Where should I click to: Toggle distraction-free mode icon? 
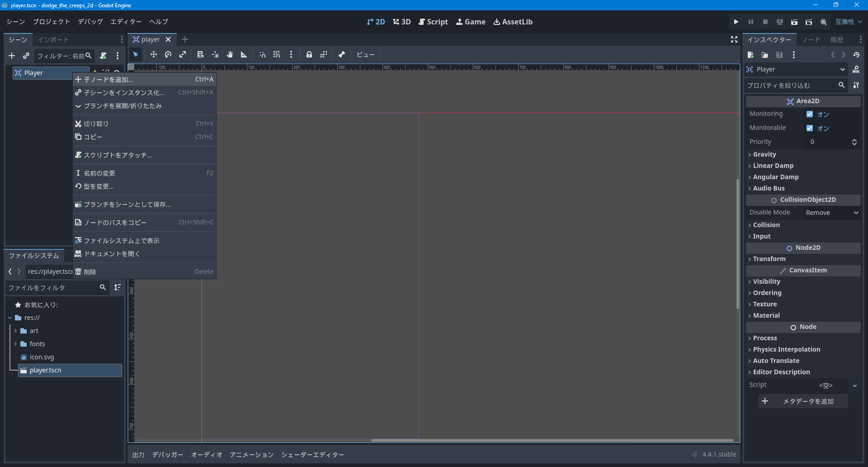(x=734, y=40)
